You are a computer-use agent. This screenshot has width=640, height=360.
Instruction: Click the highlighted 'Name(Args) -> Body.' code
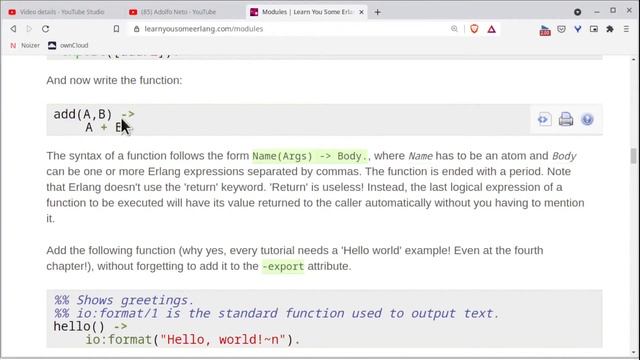[x=310, y=156]
